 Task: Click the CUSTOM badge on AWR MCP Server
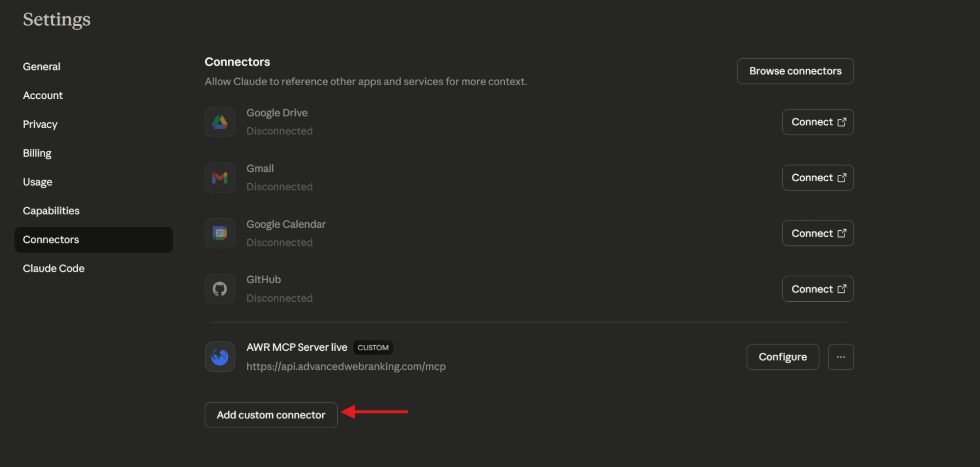point(373,347)
